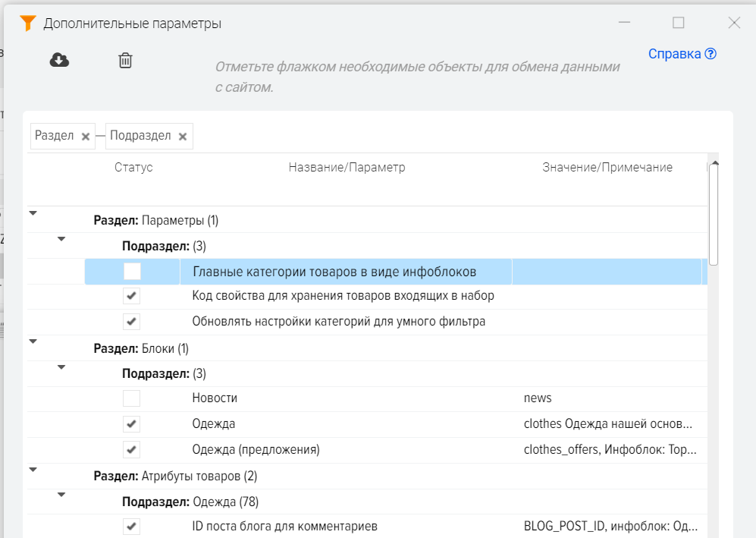Collapse the Подраздел: Одежда (78) subgroup
The image size is (756, 538).
click(61, 495)
